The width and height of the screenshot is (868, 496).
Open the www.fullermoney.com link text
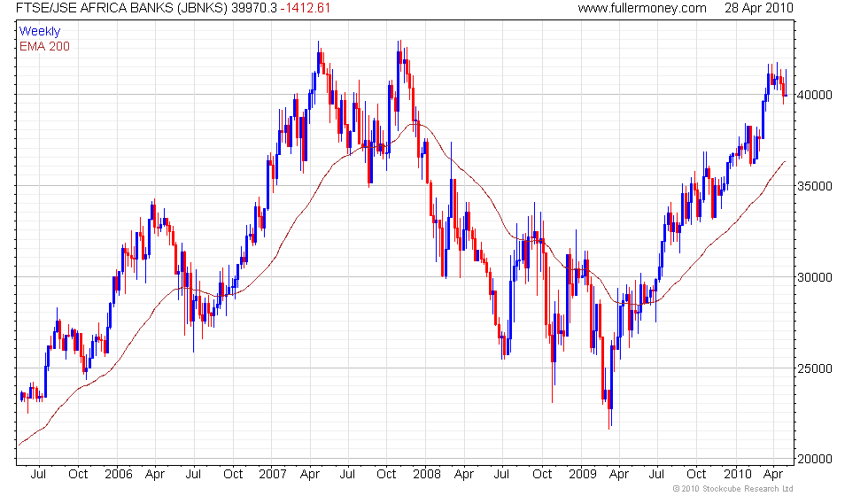coord(642,8)
